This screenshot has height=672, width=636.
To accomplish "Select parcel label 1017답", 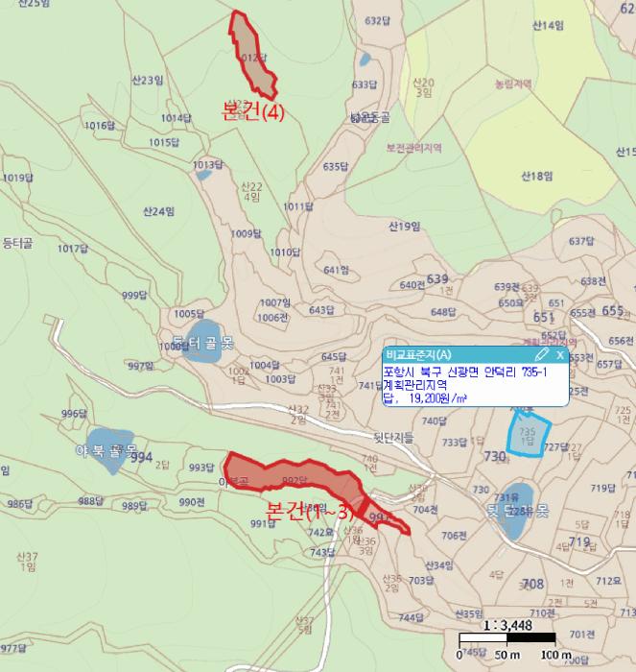I will click(73, 249).
